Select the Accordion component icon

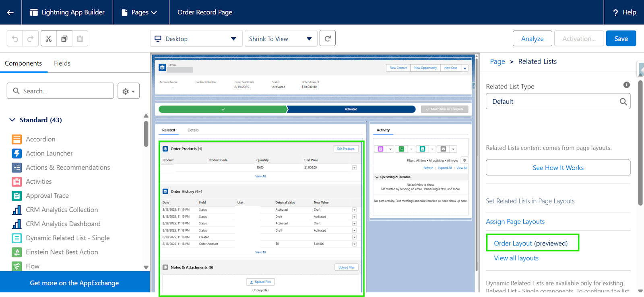pyautogui.click(x=17, y=139)
